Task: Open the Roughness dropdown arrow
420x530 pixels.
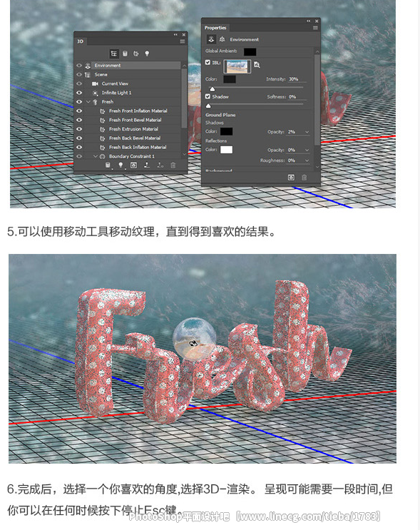Action: tap(307, 160)
